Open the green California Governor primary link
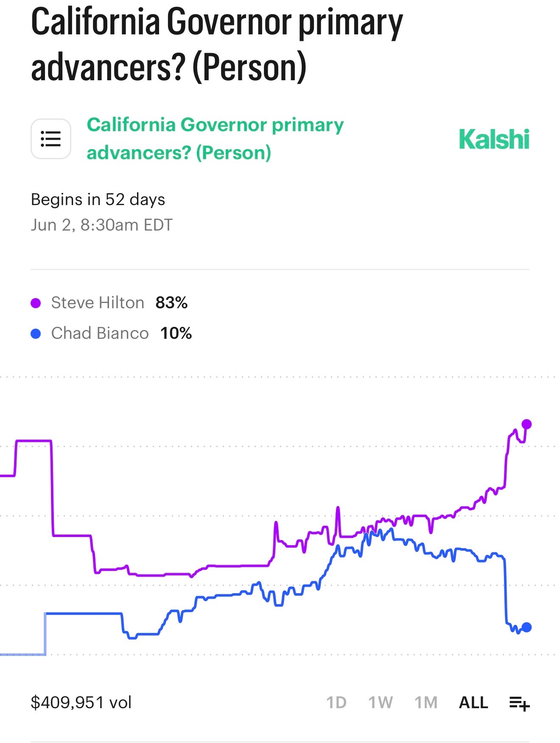560x743 pixels. tap(215, 139)
